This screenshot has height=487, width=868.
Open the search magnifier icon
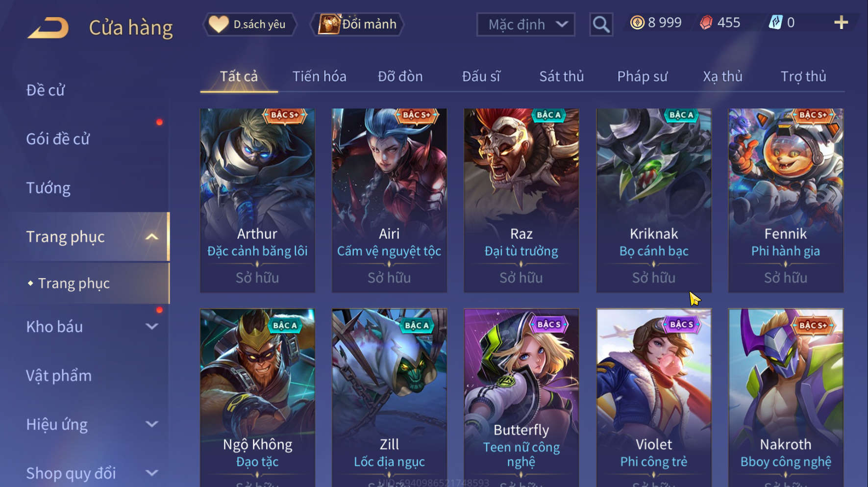click(x=601, y=24)
